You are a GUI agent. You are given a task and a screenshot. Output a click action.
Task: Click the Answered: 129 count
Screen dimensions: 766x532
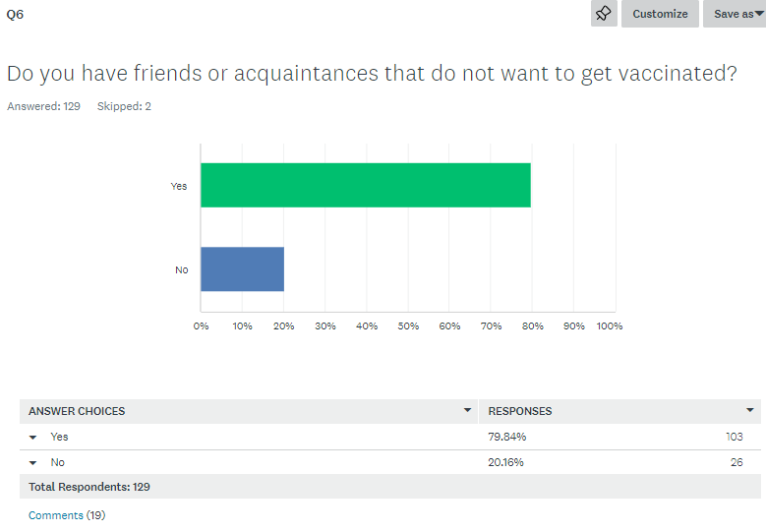pyautogui.click(x=43, y=106)
